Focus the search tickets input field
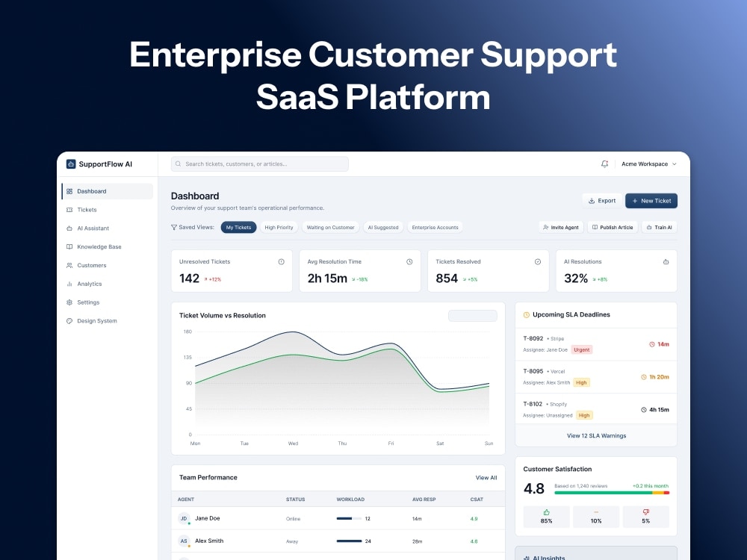 (x=260, y=164)
